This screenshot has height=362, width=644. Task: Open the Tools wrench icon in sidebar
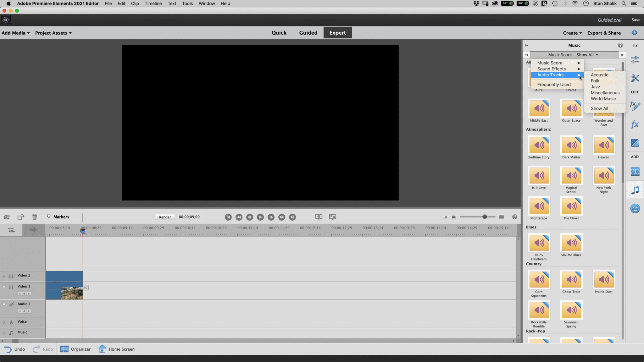point(635,78)
